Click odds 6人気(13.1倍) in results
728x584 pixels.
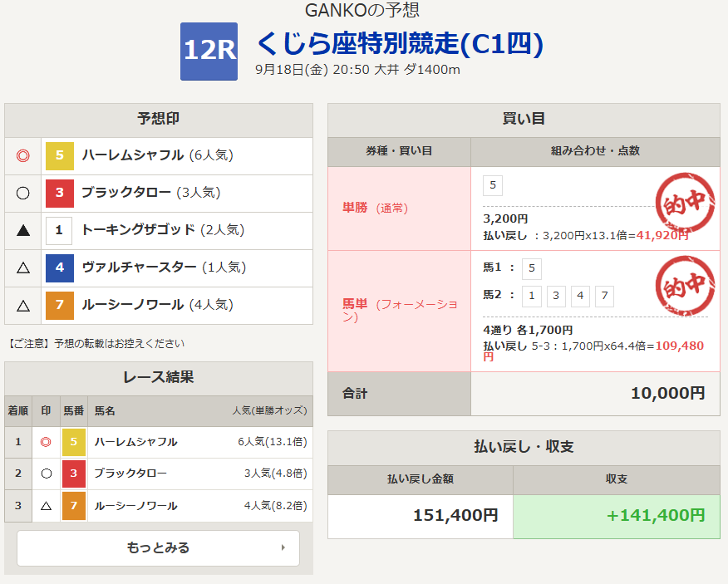click(x=273, y=442)
